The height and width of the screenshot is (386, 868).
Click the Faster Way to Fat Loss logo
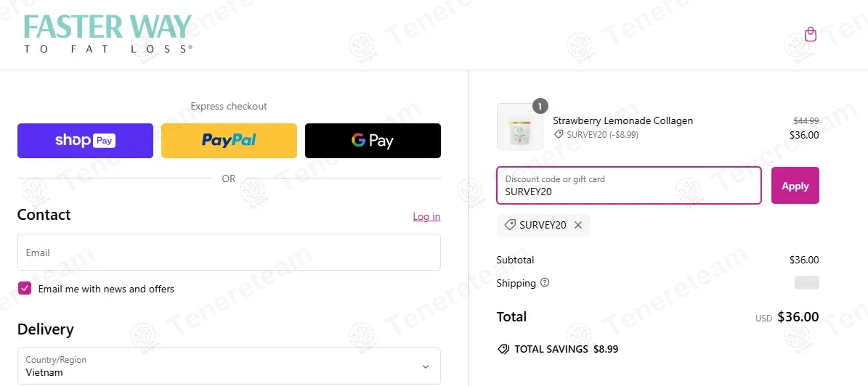coord(108,33)
